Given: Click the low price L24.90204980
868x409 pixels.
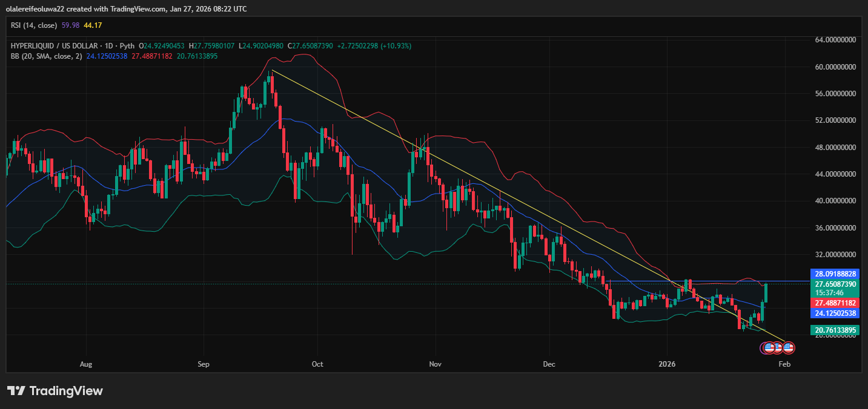Looking at the screenshot, I should 262,46.
